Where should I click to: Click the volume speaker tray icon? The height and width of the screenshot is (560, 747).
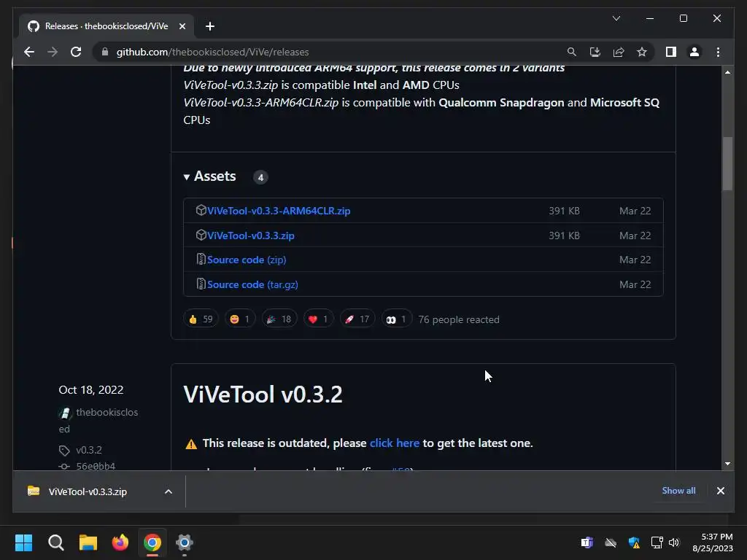(673, 542)
